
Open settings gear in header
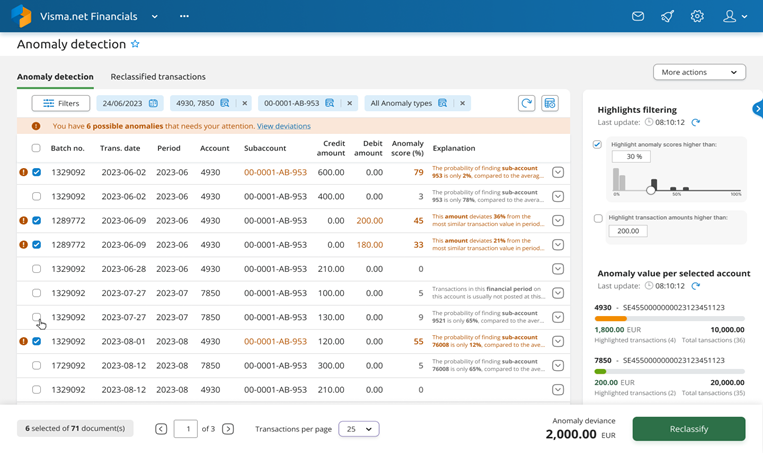click(x=697, y=16)
